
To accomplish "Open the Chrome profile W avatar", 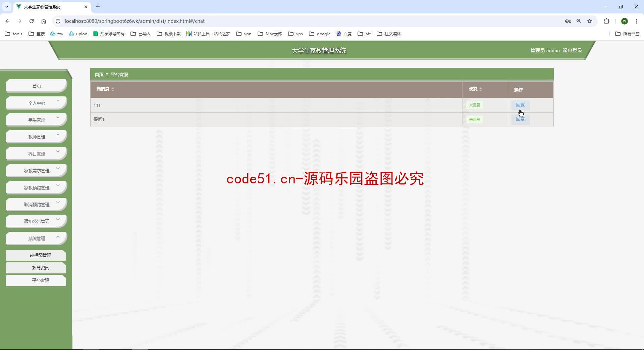I will tap(624, 21).
